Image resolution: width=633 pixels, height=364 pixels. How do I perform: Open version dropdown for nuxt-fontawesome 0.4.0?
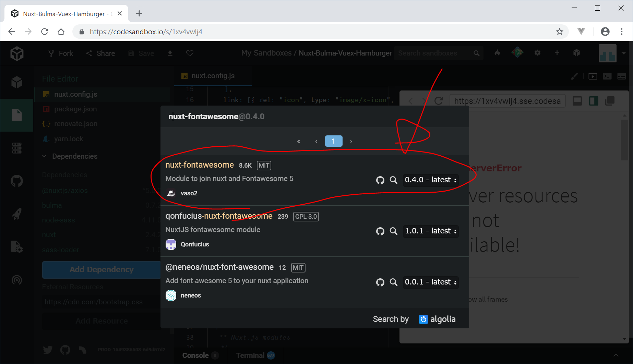pos(431,180)
